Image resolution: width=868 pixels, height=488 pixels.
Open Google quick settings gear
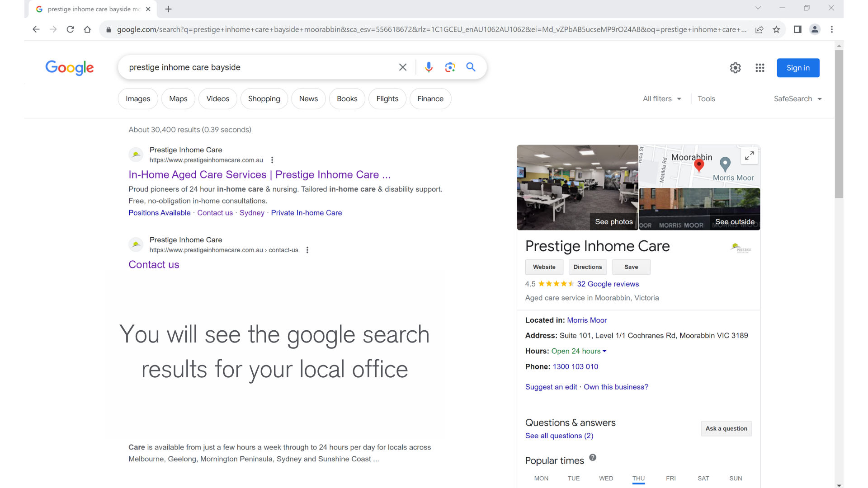(736, 68)
